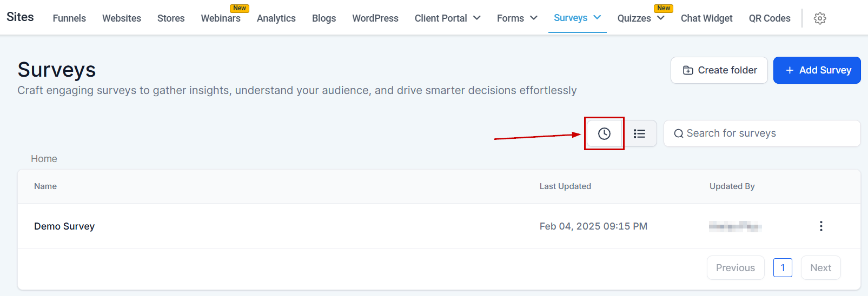
Task: Click the clock recent-view icon
Action: tap(604, 133)
